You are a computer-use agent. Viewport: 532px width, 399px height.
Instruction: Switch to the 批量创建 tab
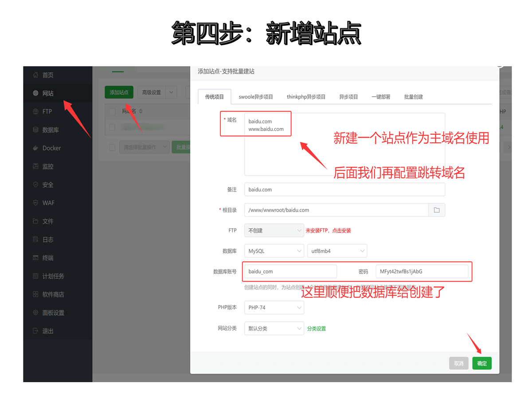point(413,97)
